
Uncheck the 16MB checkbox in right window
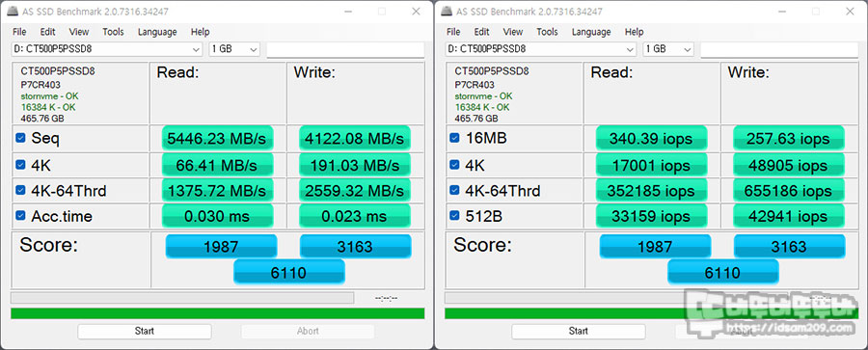pos(454,139)
